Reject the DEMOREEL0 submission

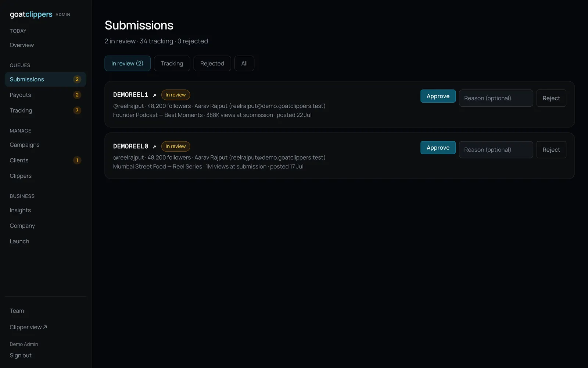(x=551, y=150)
